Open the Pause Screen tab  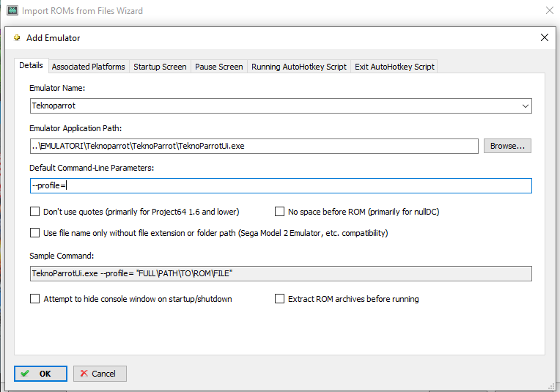click(x=218, y=67)
